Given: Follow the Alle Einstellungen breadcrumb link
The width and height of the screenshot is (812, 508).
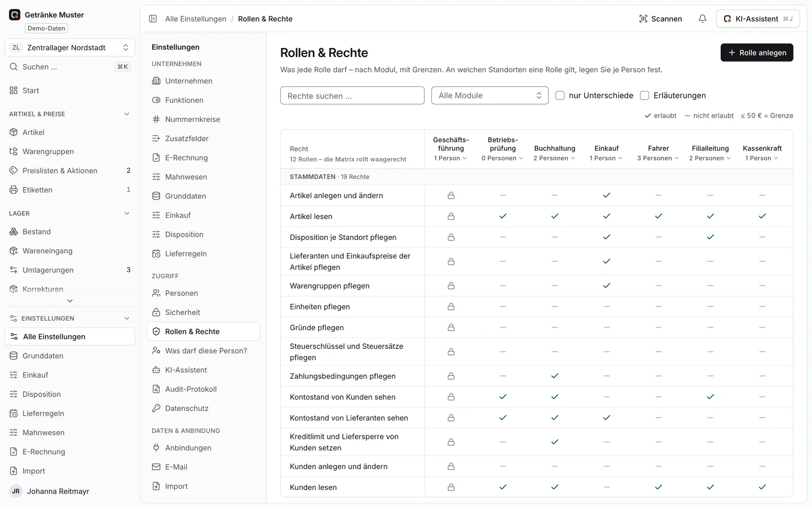Looking at the screenshot, I should coord(196,19).
